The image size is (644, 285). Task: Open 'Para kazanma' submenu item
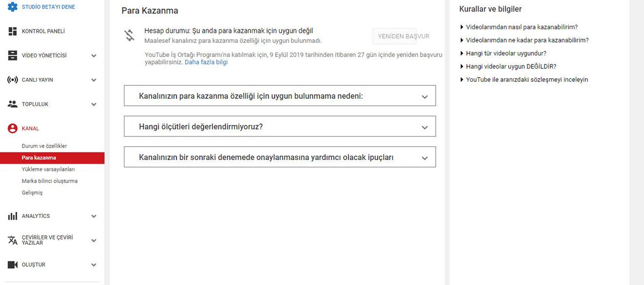(x=52, y=158)
